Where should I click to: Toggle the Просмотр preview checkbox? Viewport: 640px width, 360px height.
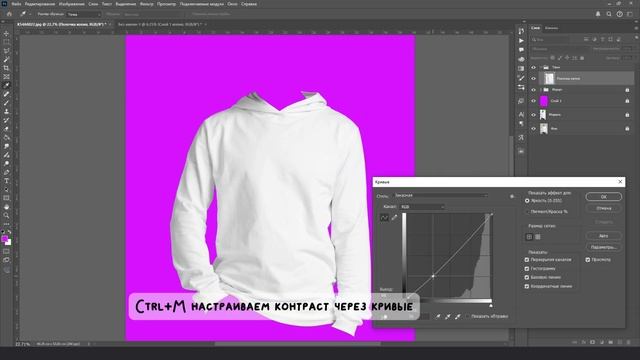tap(588, 260)
